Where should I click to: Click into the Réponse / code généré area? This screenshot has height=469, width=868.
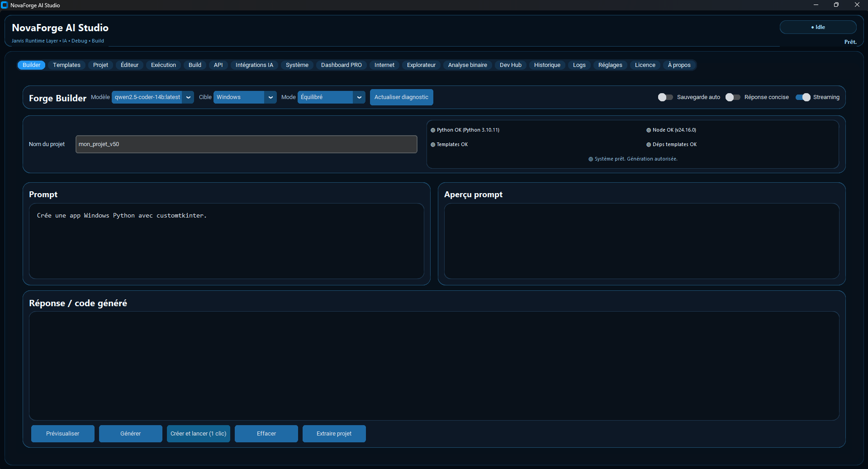click(x=434, y=366)
